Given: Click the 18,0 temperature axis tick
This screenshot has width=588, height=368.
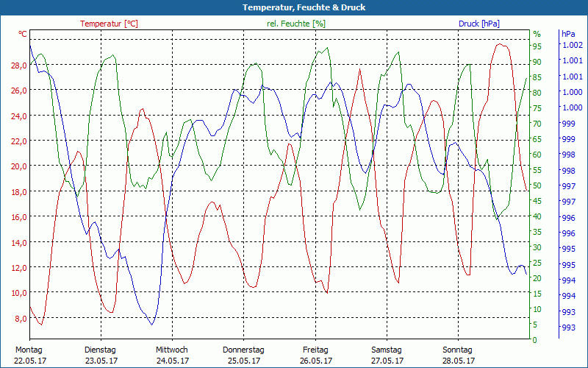Looking at the screenshot, I should 19,192.
